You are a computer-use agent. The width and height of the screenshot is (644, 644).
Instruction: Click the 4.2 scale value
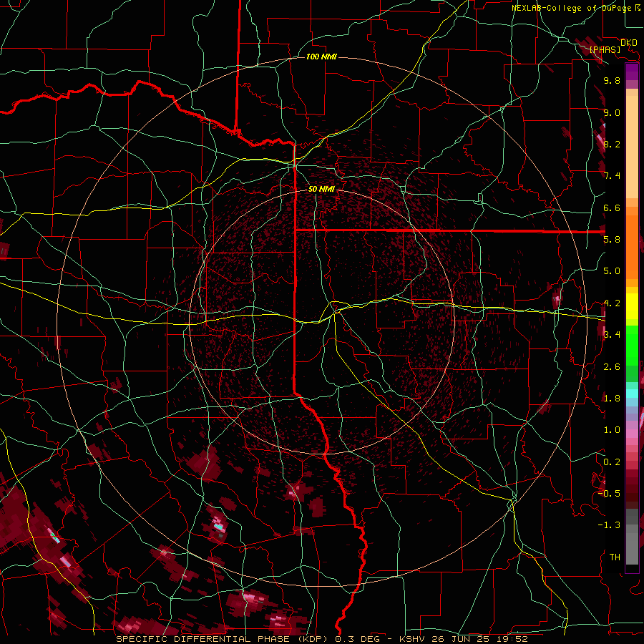(x=612, y=303)
